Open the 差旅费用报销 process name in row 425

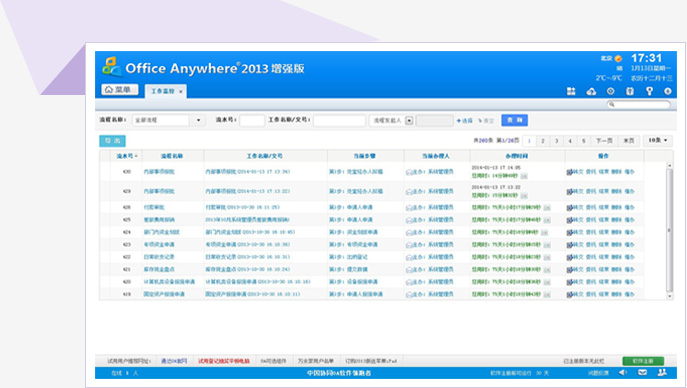click(159, 220)
